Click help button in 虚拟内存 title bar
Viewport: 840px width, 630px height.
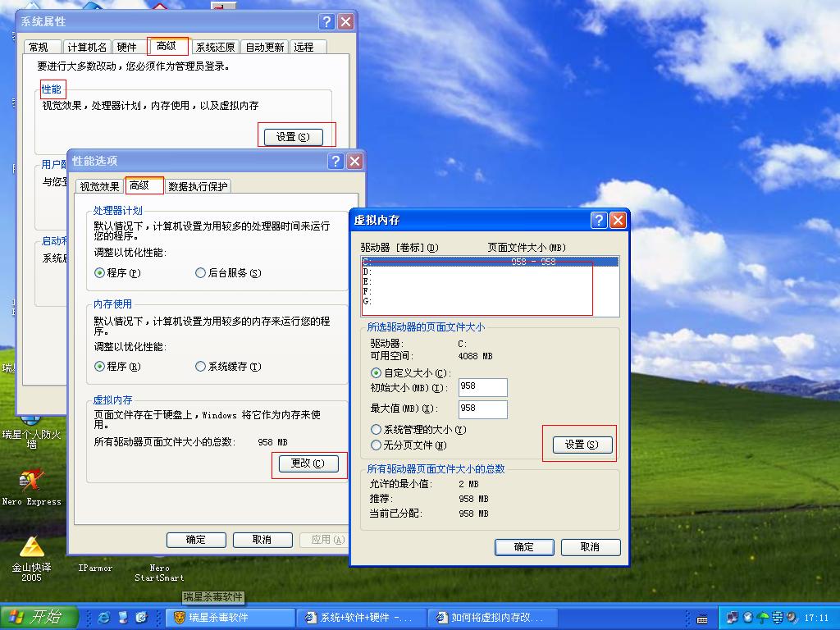pyautogui.click(x=599, y=220)
